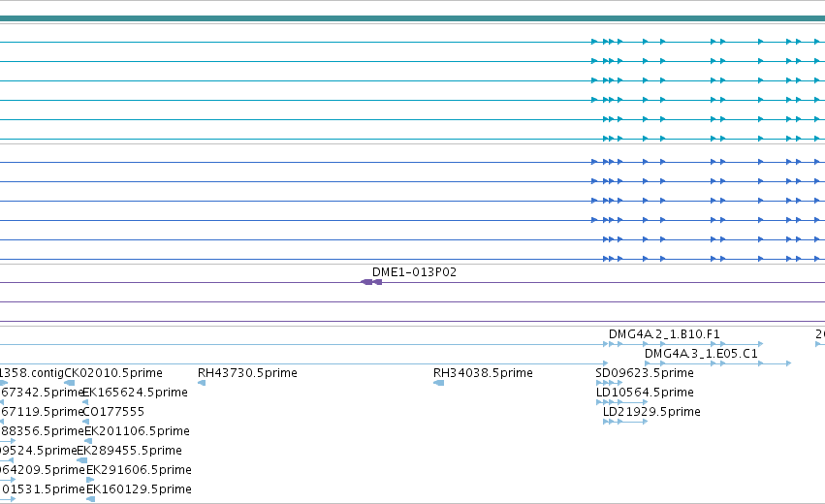Select the arrow glyph under EK160129.5prime
Screen dimensions: 825x504
tap(90, 499)
